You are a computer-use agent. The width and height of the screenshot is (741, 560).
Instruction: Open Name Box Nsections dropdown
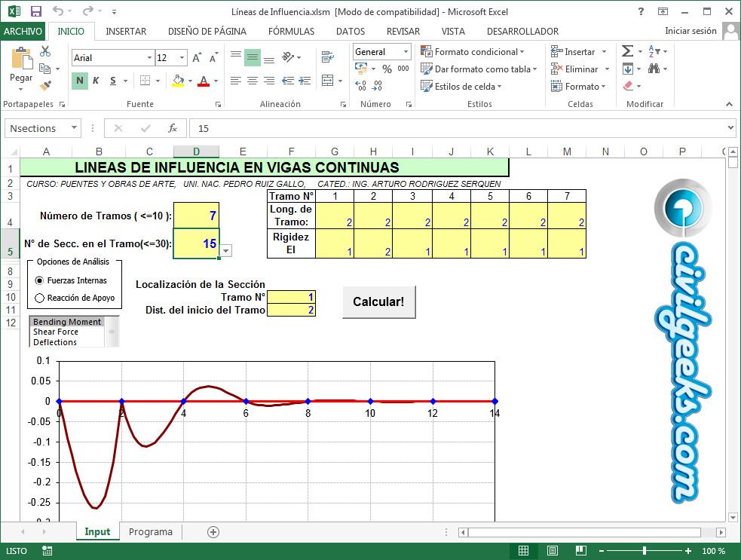[x=74, y=128]
